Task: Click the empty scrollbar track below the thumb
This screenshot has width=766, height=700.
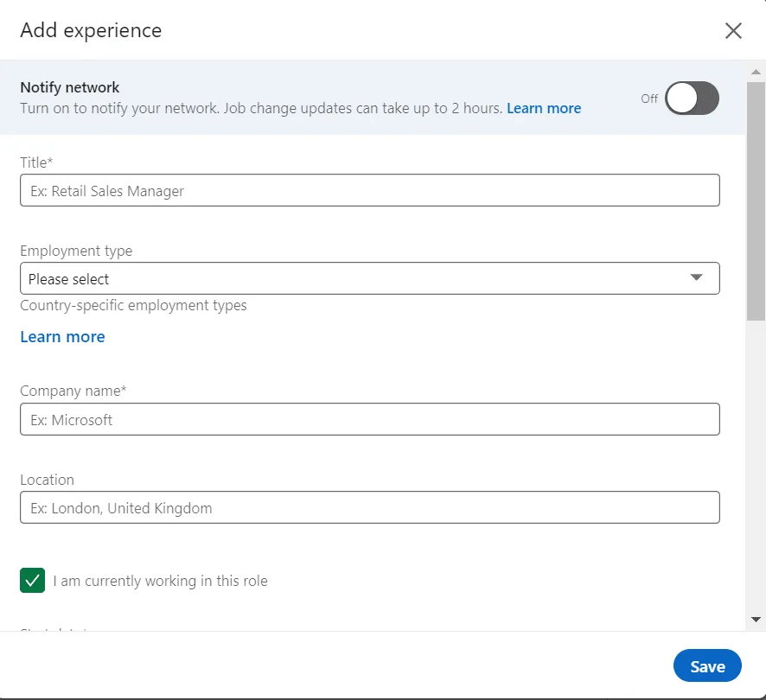Action: [x=756, y=467]
